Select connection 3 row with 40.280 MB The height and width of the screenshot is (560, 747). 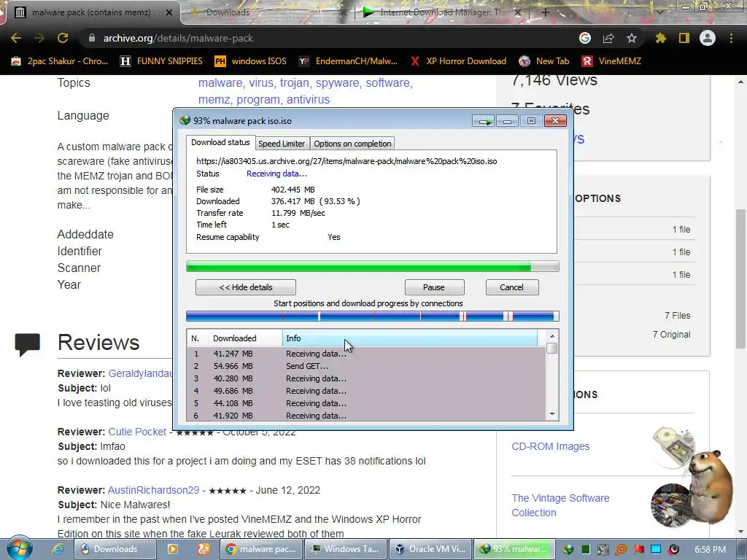coord(366,378)
